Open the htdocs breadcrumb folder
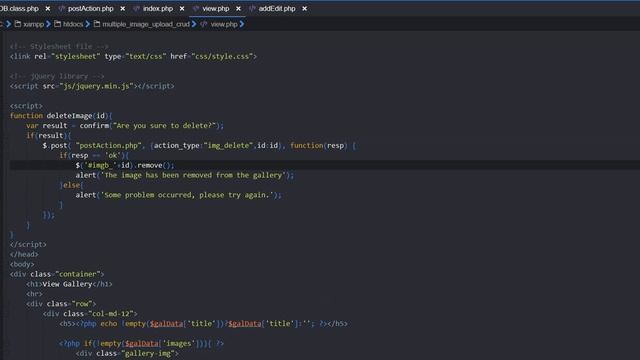The width and height of the screenshot is (640, 360). 73,24
